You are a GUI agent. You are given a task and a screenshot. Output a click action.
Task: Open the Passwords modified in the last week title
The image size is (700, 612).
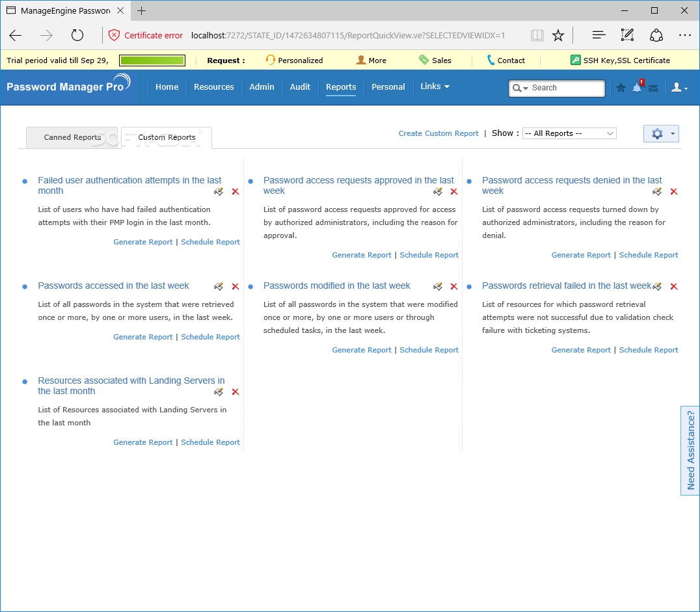[x=336, y=286]
